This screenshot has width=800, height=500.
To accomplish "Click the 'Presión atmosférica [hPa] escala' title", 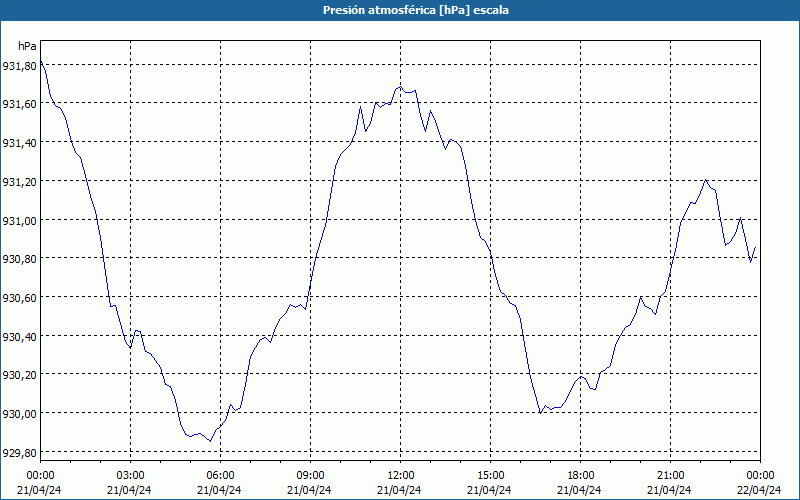I will (416, 10).
